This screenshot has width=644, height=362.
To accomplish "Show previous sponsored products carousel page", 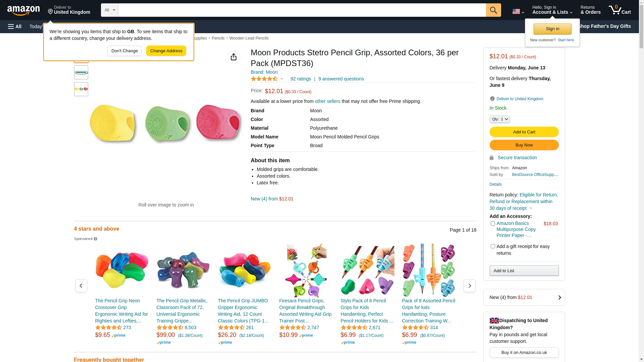I will [81, 286].
